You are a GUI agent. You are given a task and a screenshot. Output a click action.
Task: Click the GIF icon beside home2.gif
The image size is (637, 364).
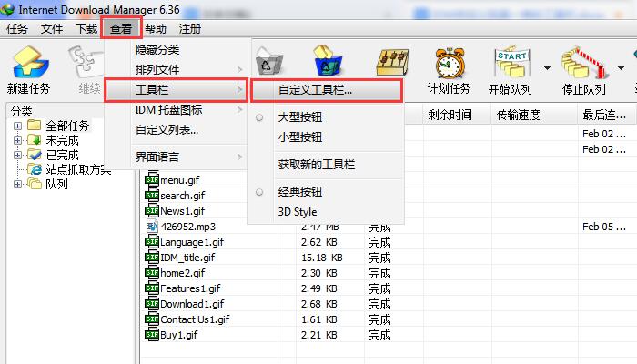point(152,273)
